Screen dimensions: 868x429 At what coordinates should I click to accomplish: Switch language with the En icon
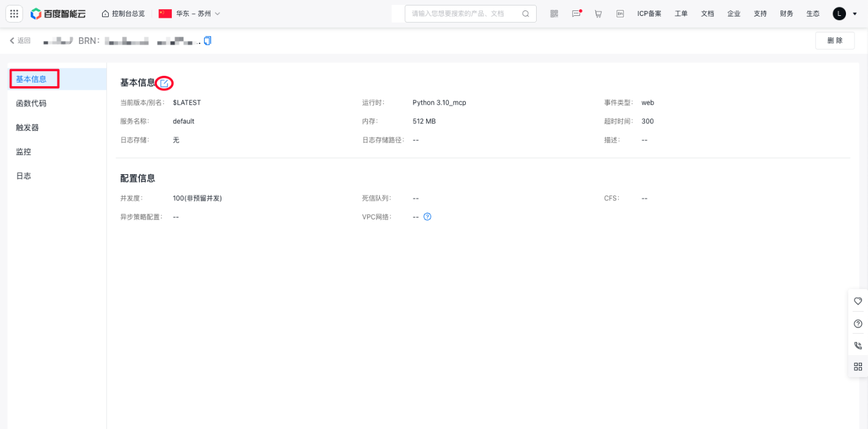click(x=620, y=13)
